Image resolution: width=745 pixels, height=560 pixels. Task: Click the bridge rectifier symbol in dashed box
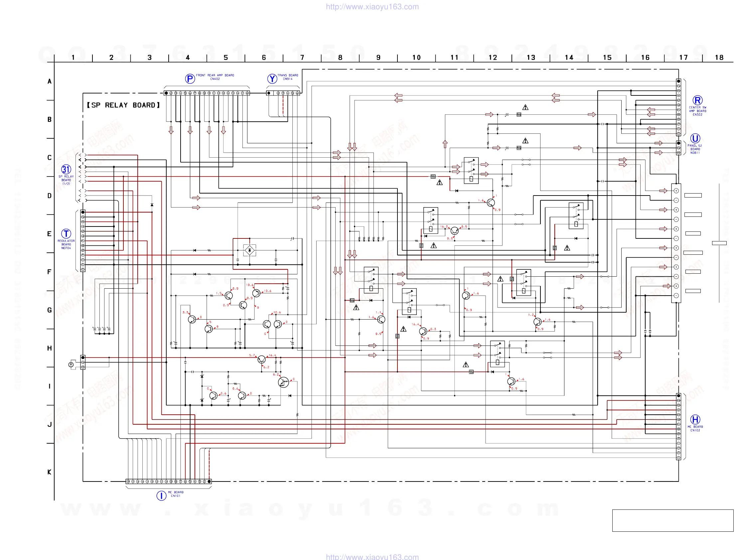click(249, 250)
